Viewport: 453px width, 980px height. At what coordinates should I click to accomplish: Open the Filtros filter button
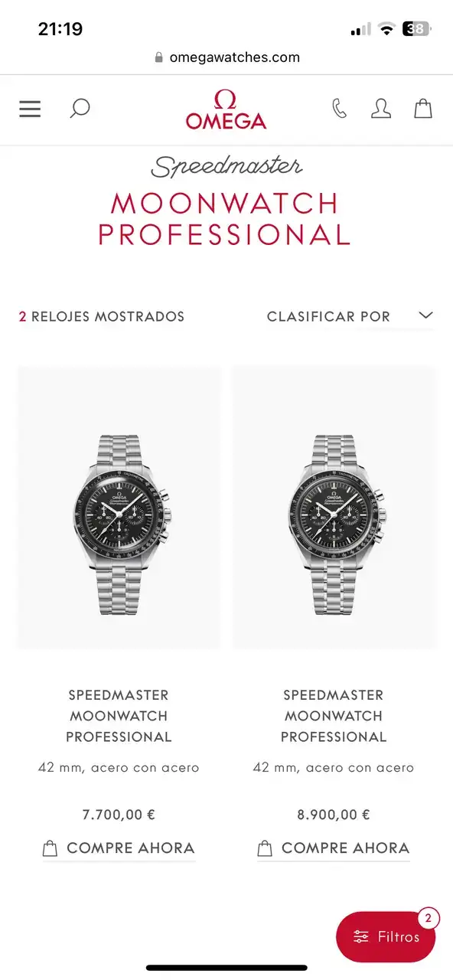point(386,936)
